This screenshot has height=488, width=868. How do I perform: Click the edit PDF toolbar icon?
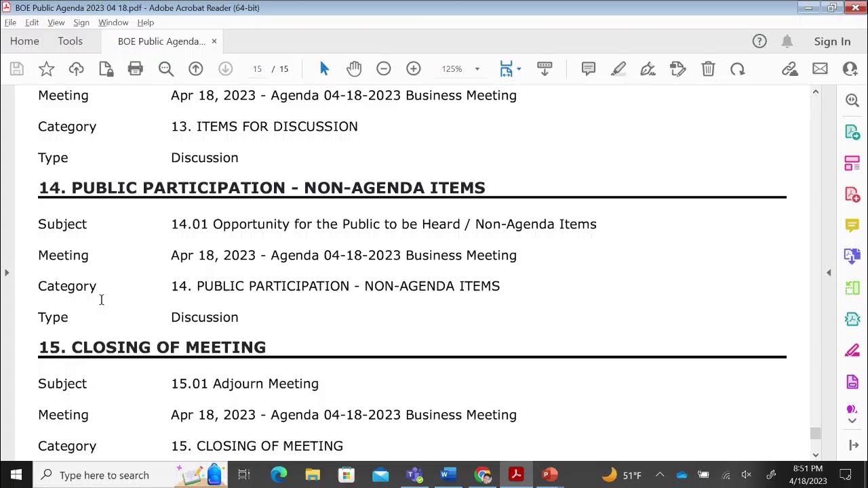point(678,68)
